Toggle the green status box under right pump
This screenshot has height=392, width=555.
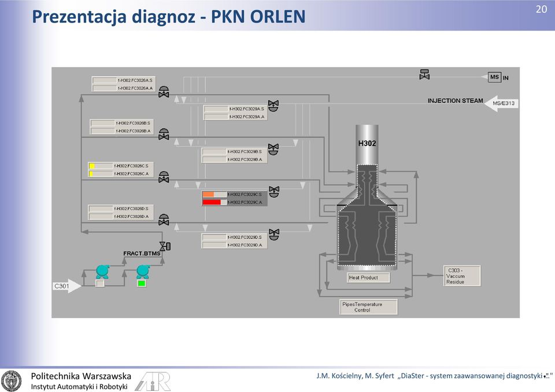[x=142, y=283]
